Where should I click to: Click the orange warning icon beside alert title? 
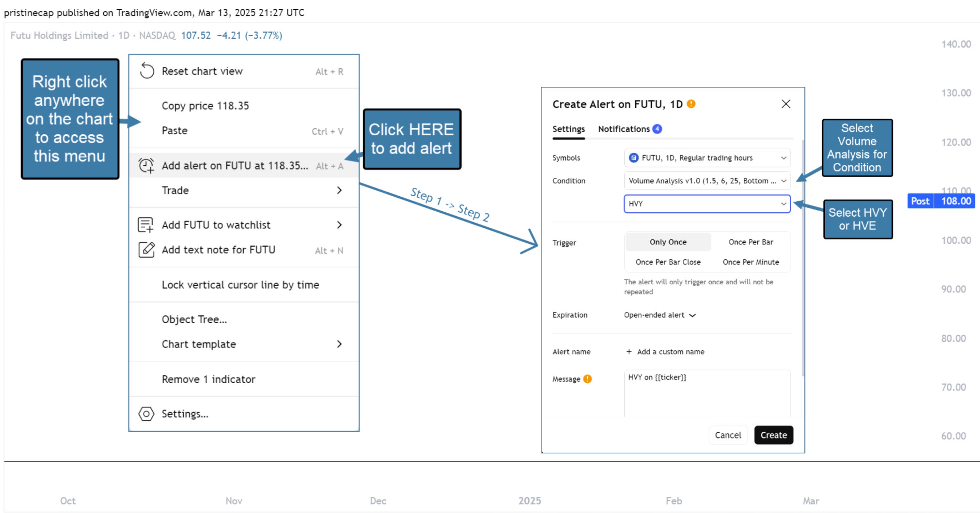[691, 104]
